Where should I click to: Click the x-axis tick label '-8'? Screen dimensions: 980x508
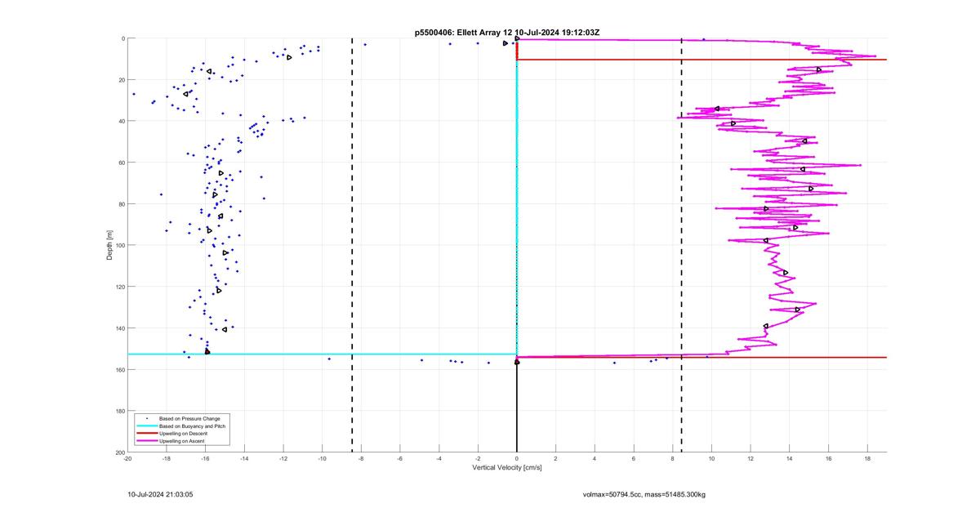pyautogui.click(x=361, y=459)
